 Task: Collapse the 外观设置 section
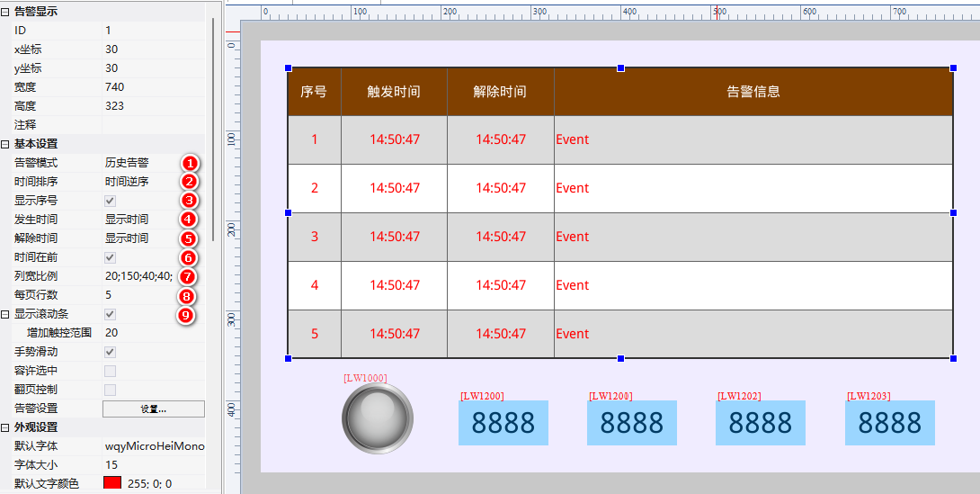(5, 427)
